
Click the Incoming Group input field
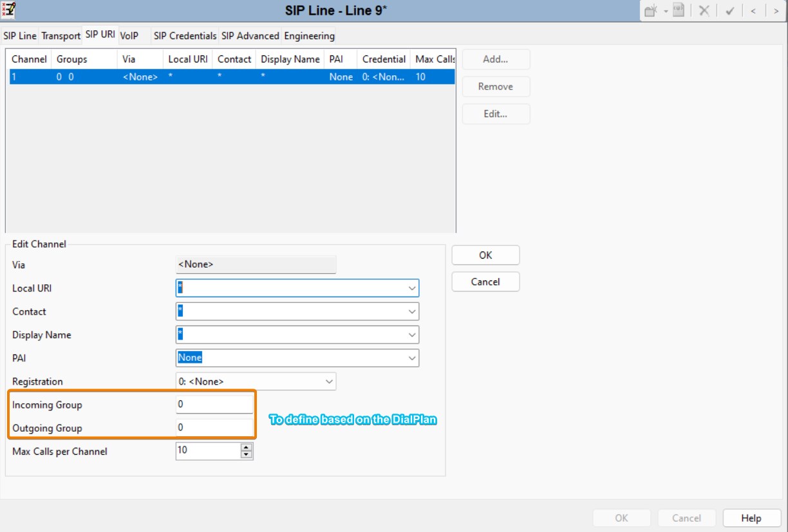(214, 405)
